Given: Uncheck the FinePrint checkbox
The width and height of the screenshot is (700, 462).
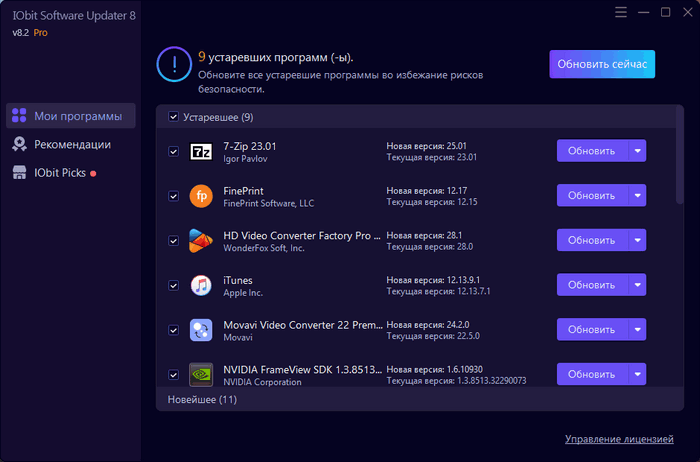Looking at the screenshot, I should coord(173,196).
